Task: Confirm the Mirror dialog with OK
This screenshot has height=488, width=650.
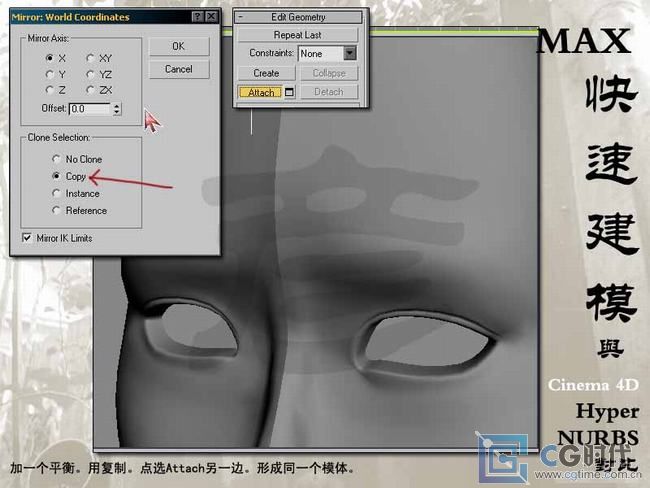Action: pyautogui.click(x=179, y=46)
